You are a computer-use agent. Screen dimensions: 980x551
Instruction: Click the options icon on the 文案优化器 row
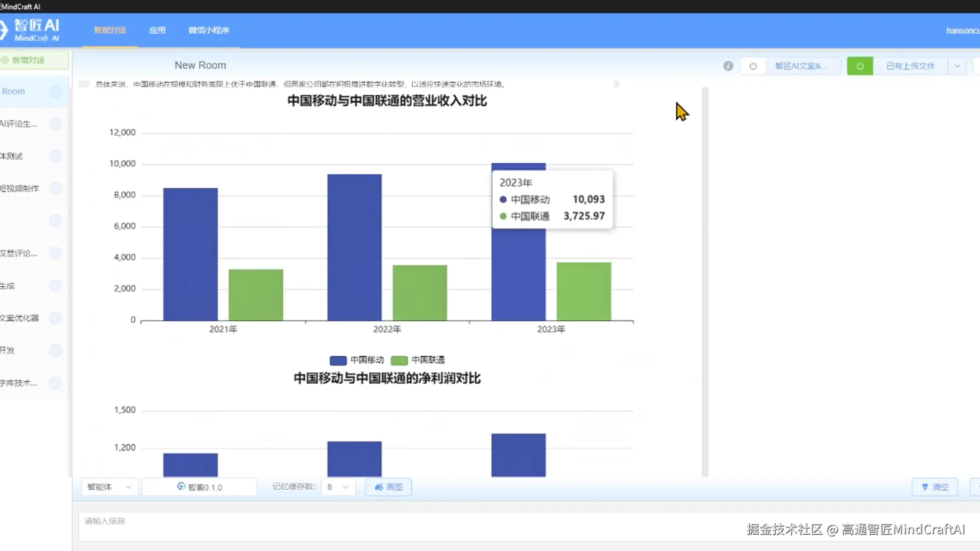click(x=56, y=318)
